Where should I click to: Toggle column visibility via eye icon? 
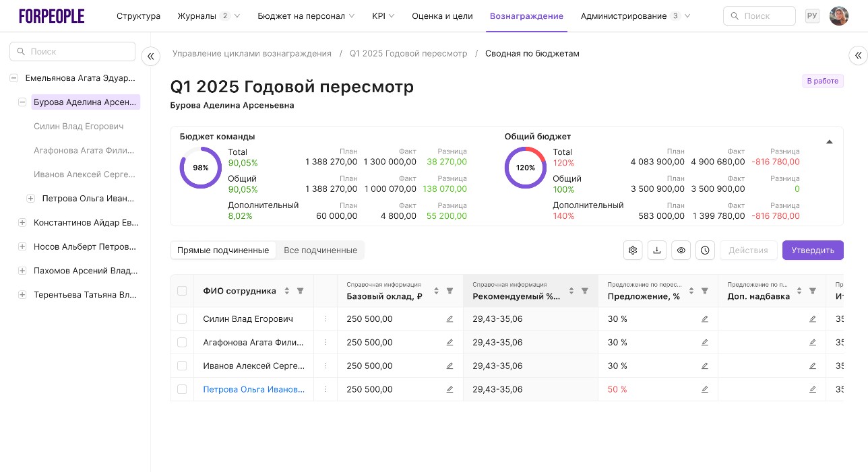[x=681, y=250]
